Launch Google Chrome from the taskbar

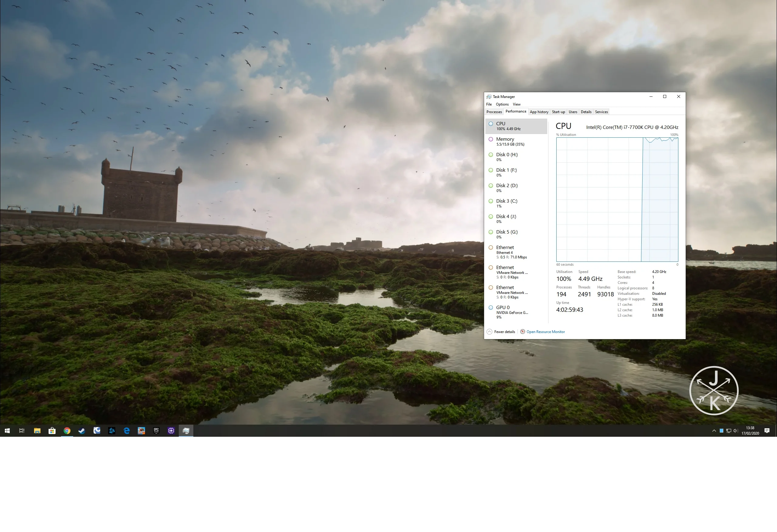coord(67,431)
